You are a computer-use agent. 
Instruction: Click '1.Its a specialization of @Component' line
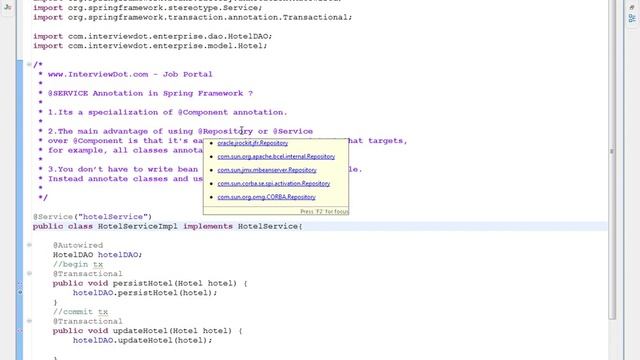[x=168, y=112]
